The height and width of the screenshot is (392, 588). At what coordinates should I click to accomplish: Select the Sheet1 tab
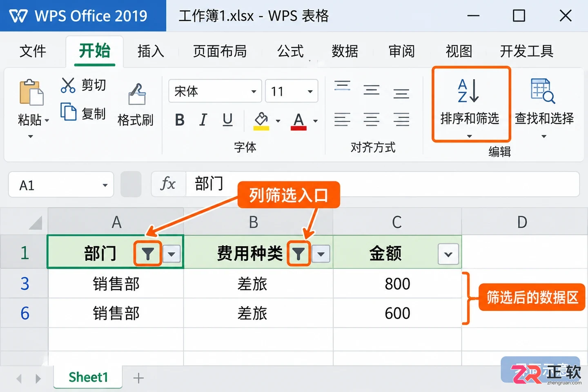[x=88, y=377]
